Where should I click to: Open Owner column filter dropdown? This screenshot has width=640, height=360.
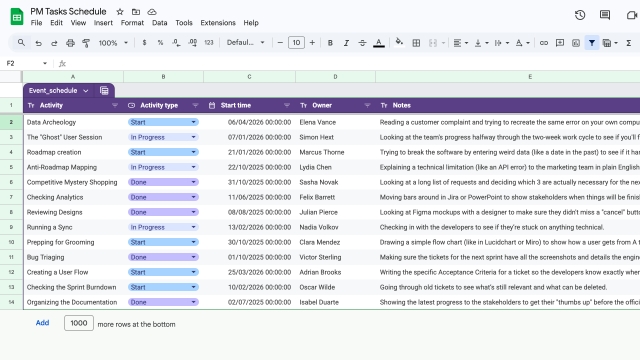(367, 105)
